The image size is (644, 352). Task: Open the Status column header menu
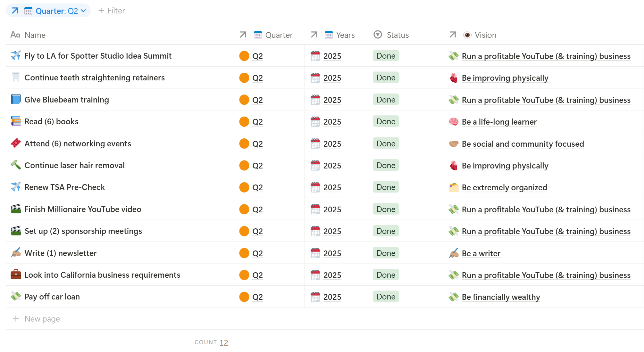397,35
